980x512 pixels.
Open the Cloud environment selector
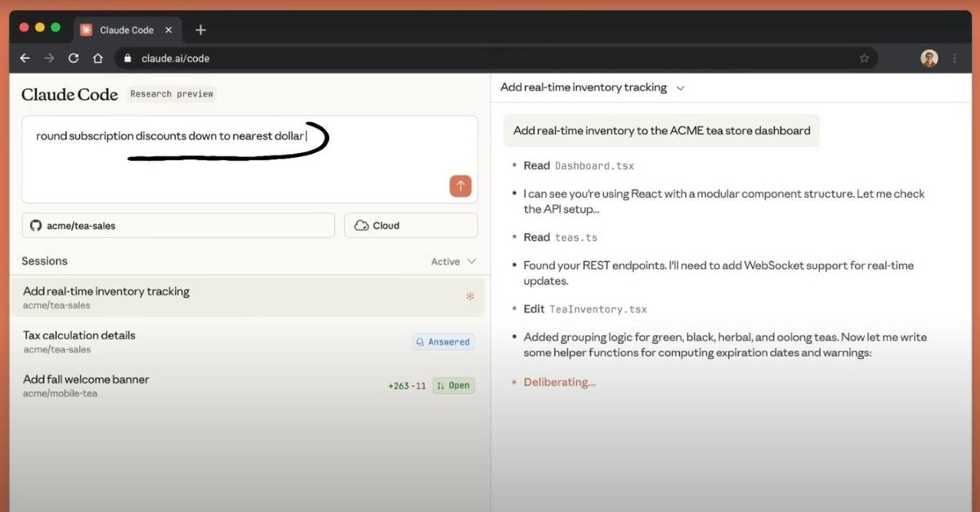410,226
